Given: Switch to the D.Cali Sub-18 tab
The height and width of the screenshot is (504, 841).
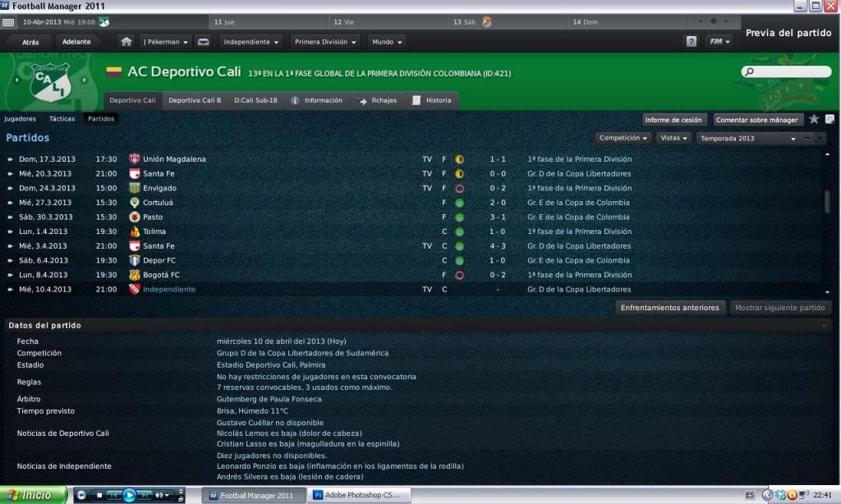Looking at the screenshot, I should [x=256, y=100].
